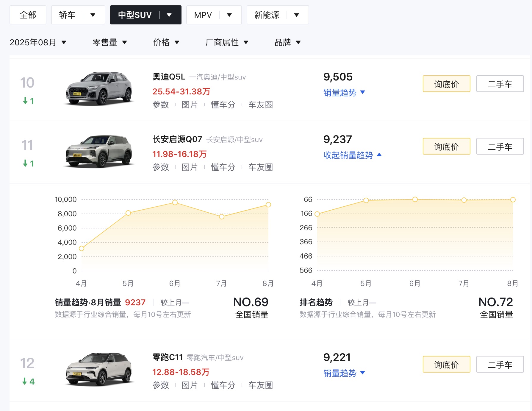Select the 全部 category tab

[28, 15]
